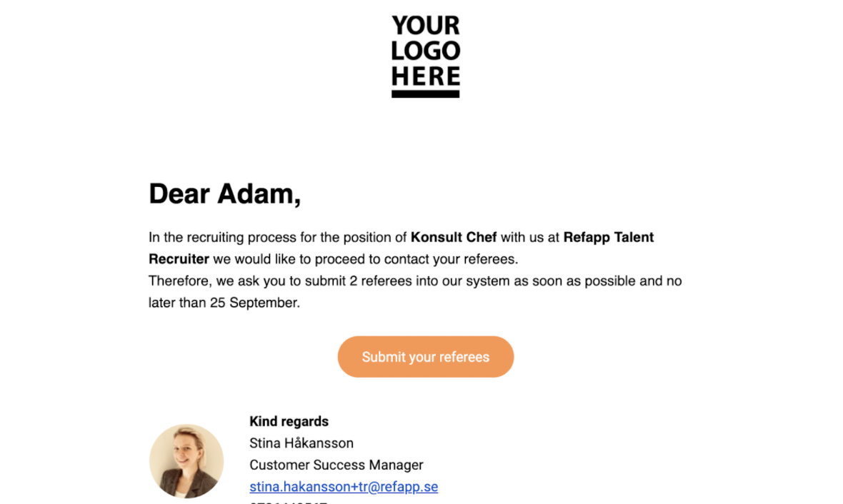843x504 pixels.
Task: Open the stina.hakansson+tr@refapp.se email link
Action: pos(344,487)
